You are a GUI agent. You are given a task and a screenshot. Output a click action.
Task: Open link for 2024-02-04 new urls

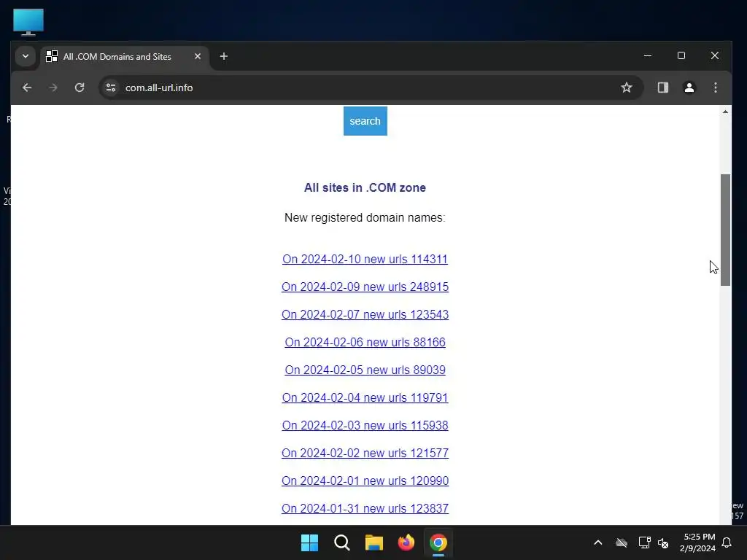365,397
